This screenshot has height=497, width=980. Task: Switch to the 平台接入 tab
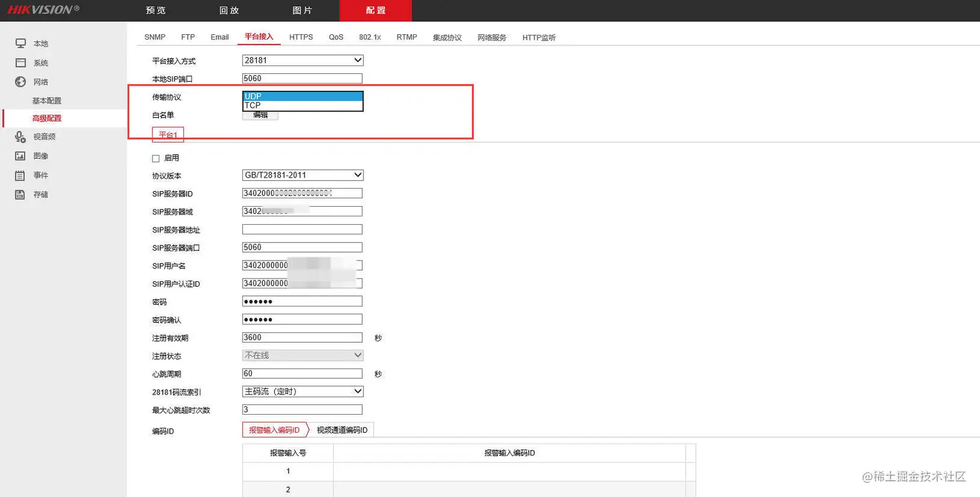[x=259, y=37]
